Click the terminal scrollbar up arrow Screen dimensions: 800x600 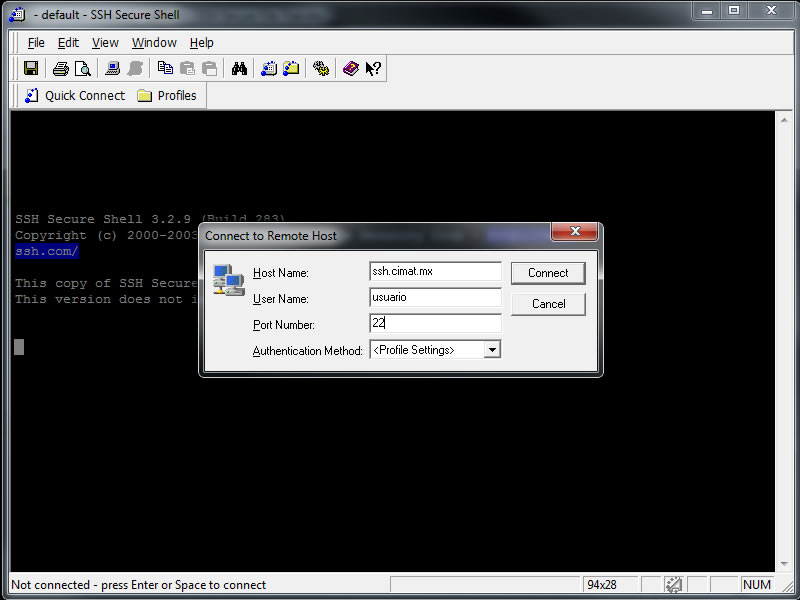click(784, 120)
